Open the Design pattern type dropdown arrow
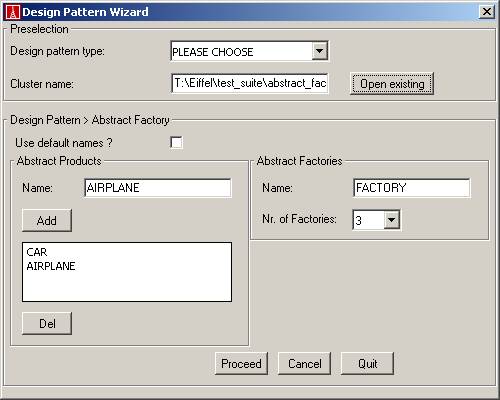Viewport: 500px width, 400px height. (319, 51)
